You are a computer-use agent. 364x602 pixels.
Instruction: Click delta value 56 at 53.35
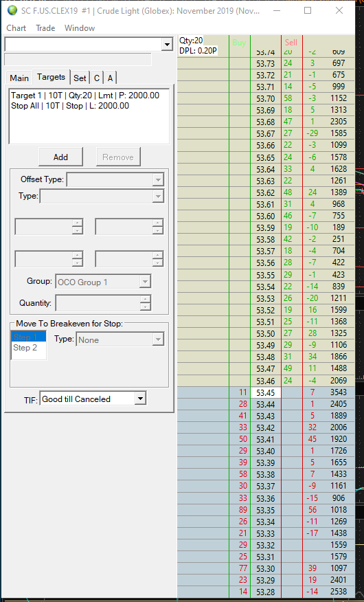(x=312, y=509)
